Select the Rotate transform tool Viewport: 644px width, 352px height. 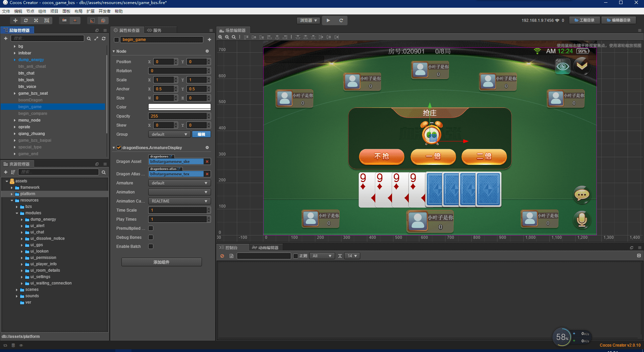pyautogui.click(x=26, y=20)
